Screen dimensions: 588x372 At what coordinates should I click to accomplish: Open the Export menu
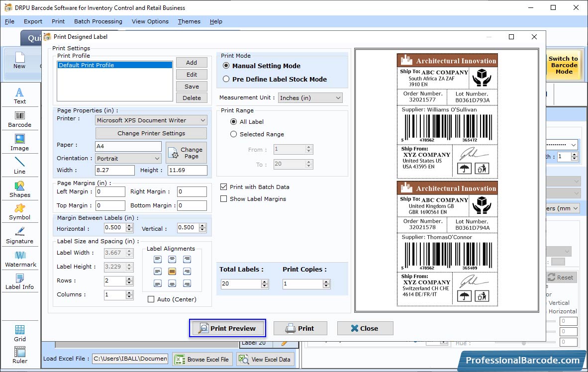point(33,21)
